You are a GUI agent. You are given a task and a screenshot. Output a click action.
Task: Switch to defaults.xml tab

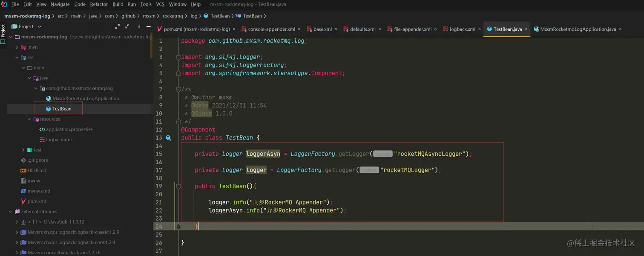[362, 29]
